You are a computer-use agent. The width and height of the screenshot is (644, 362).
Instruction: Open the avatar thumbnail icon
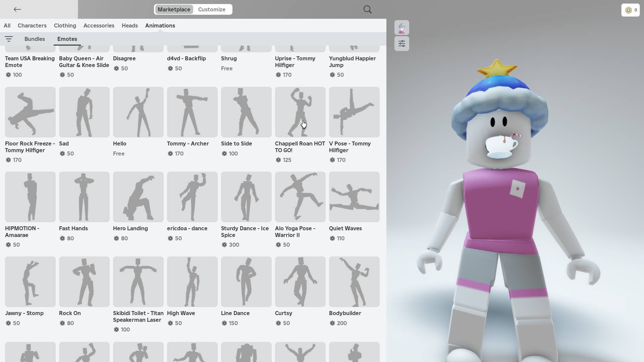point(401,27)
